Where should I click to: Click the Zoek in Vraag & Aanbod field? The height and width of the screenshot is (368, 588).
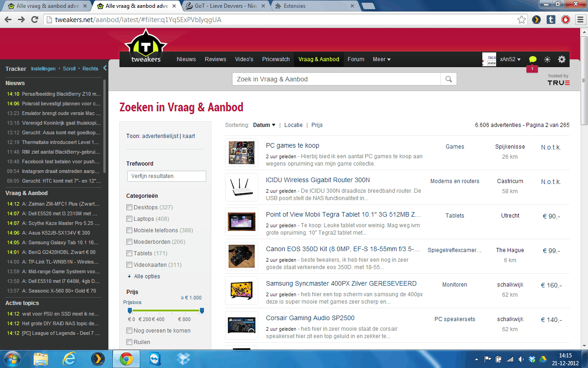tap(337, 79)
